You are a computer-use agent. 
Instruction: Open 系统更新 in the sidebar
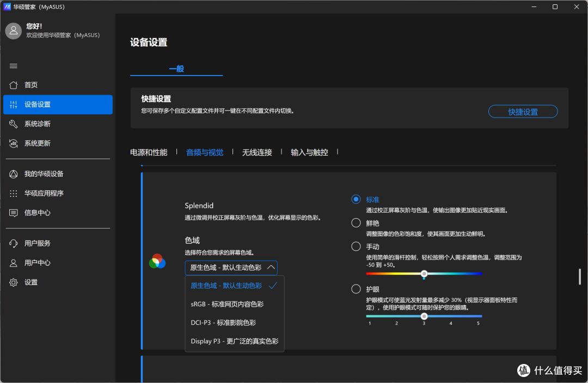(x=58, y=144)
